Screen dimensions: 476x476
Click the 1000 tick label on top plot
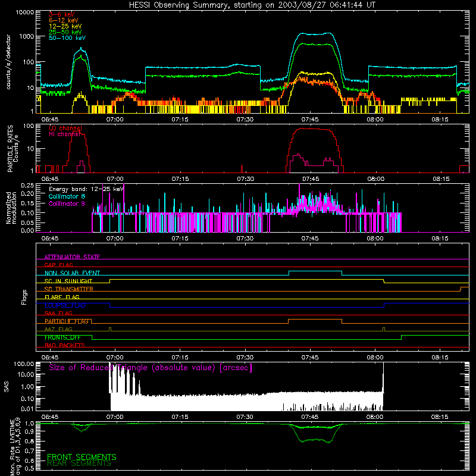[26, 37]
